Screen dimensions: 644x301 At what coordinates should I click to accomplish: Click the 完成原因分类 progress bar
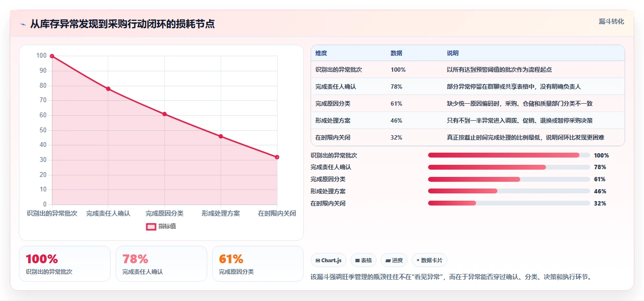coord(509,179)
